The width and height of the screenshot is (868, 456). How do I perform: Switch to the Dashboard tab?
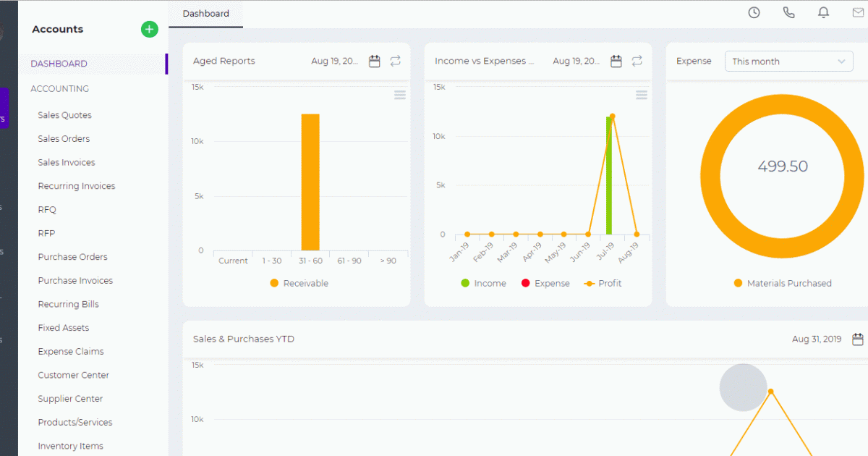[206, 14]
